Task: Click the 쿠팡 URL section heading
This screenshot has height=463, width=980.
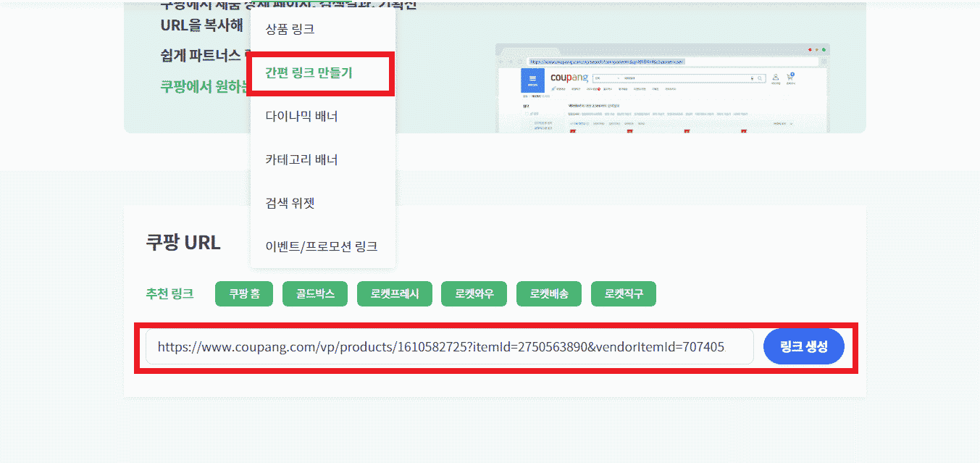Action: pos(183,243)
